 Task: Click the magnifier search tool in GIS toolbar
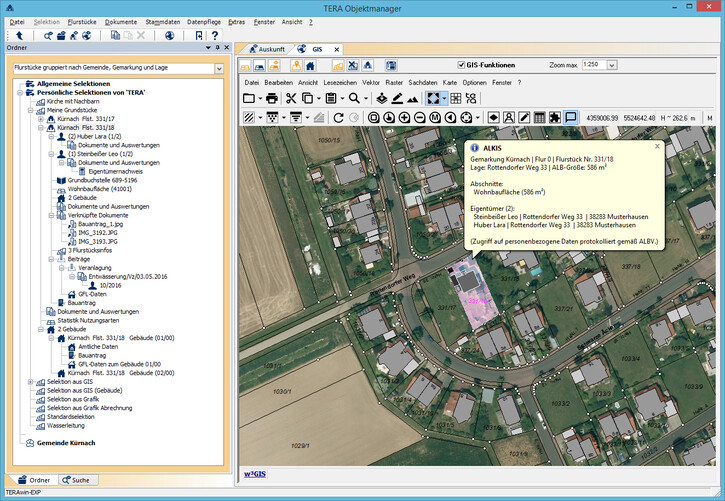(354, 98)
